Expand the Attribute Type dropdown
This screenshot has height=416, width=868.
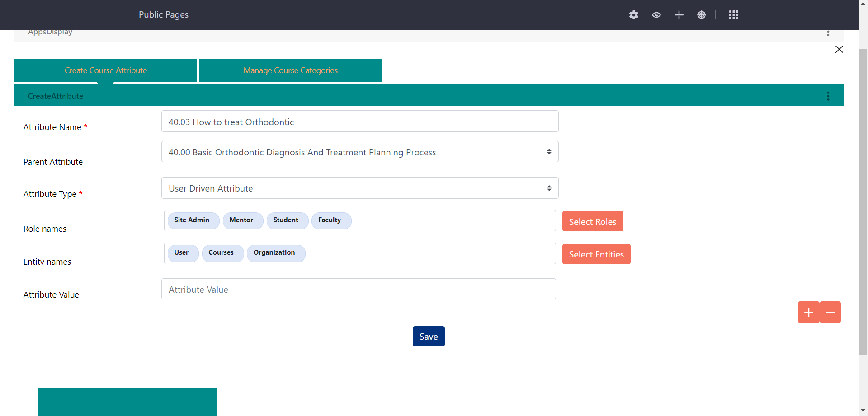pyautogui.click(x=360, y=188)
